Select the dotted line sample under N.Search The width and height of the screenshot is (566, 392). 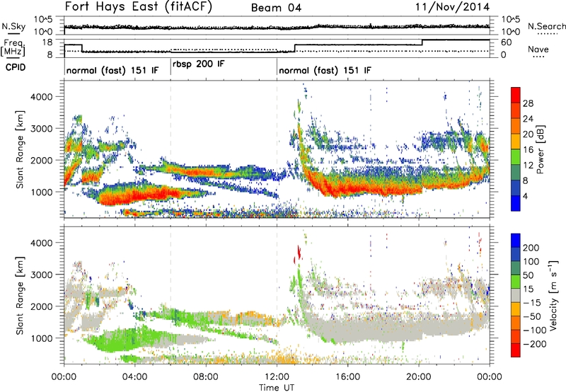[x=548, y=34]
